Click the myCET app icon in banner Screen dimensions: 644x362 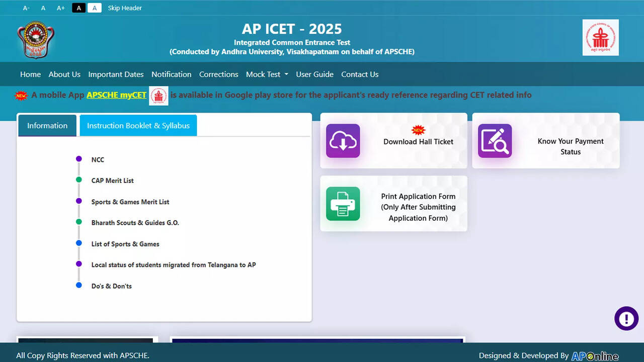click(158, 96)
